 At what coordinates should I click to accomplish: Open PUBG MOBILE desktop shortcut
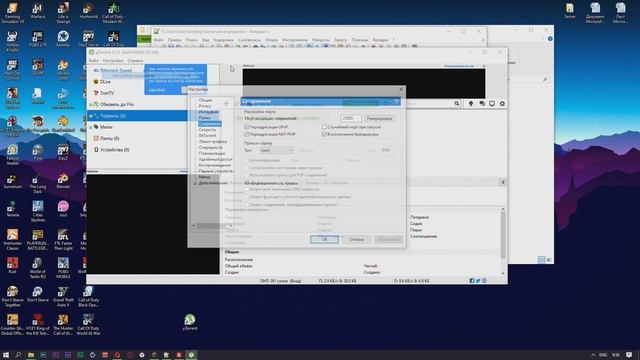pyautogui.click(x=63, y=268)
